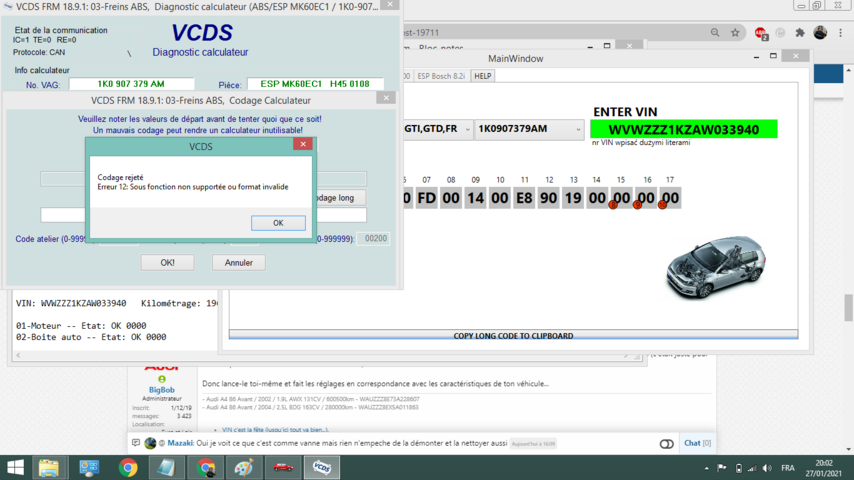Open the Action Center flag icon

click(x=722, y=468)
